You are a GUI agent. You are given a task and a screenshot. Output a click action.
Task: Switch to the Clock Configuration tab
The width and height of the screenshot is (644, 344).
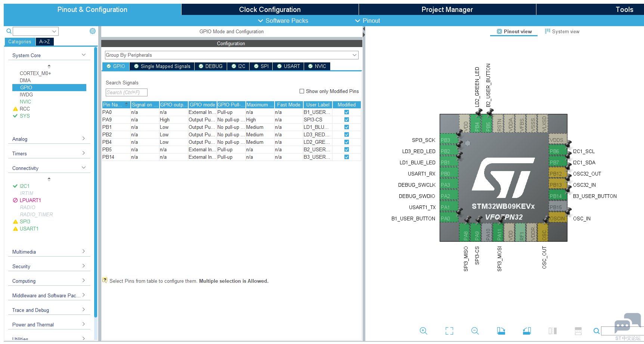click(270, 9)
